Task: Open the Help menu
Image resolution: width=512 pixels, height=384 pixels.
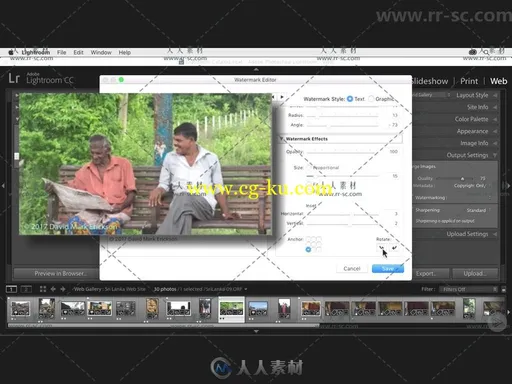Action: click(124, 52)
